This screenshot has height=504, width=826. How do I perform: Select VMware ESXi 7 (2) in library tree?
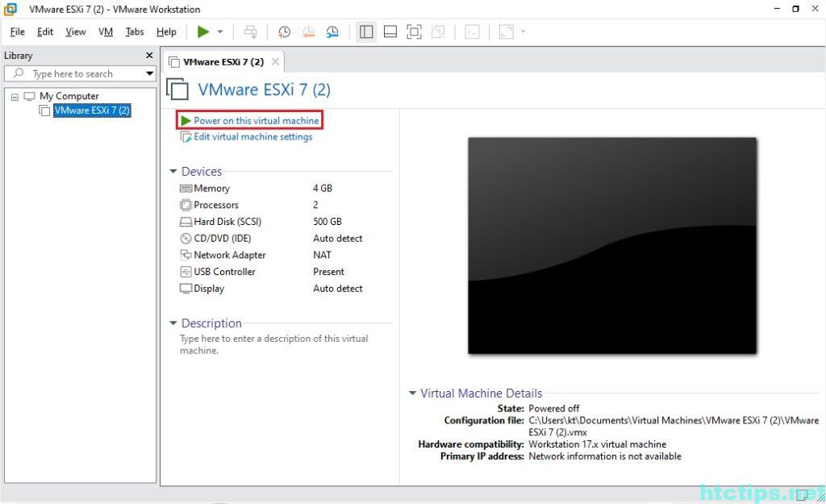point(92,110)
